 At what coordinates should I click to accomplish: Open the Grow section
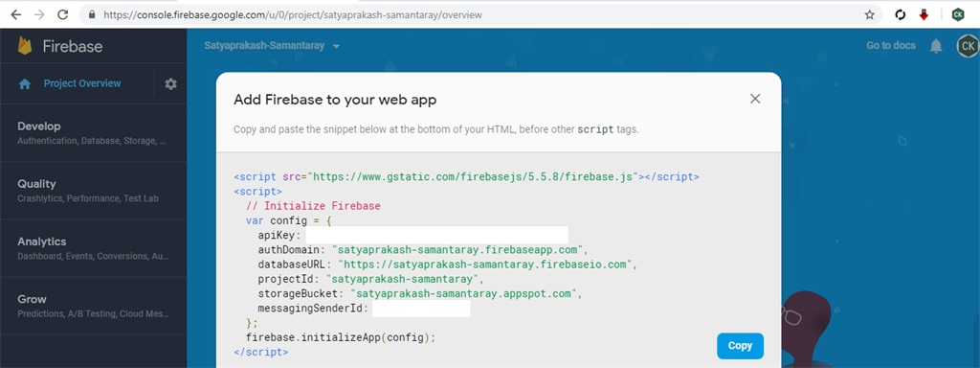click(x=93, y=306)
